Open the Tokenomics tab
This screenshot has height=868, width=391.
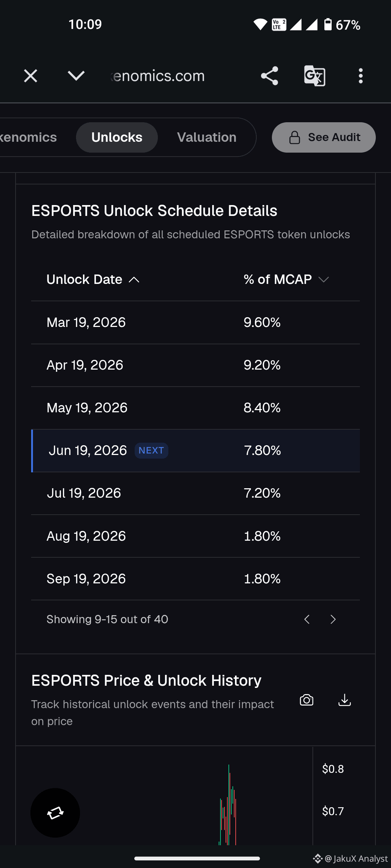29,137
